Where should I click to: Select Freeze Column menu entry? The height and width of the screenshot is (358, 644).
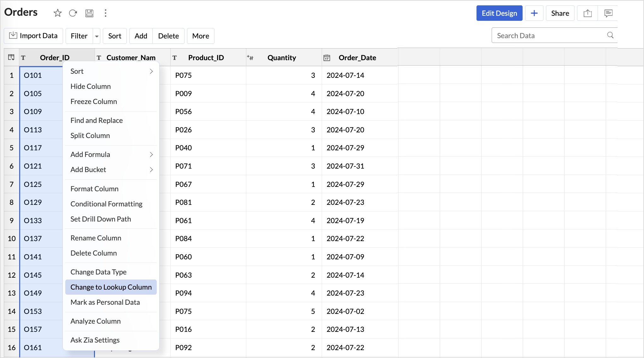[x=94, y=101]
